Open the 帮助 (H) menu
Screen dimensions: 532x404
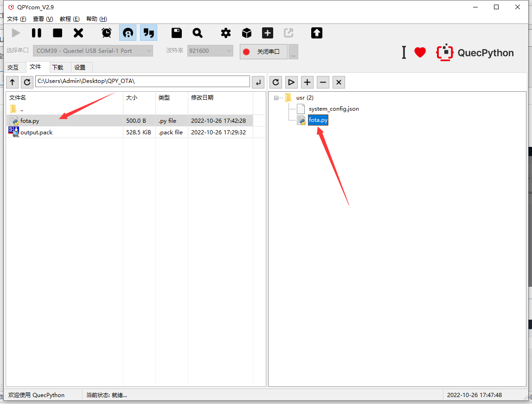click(x=96, y=19)
